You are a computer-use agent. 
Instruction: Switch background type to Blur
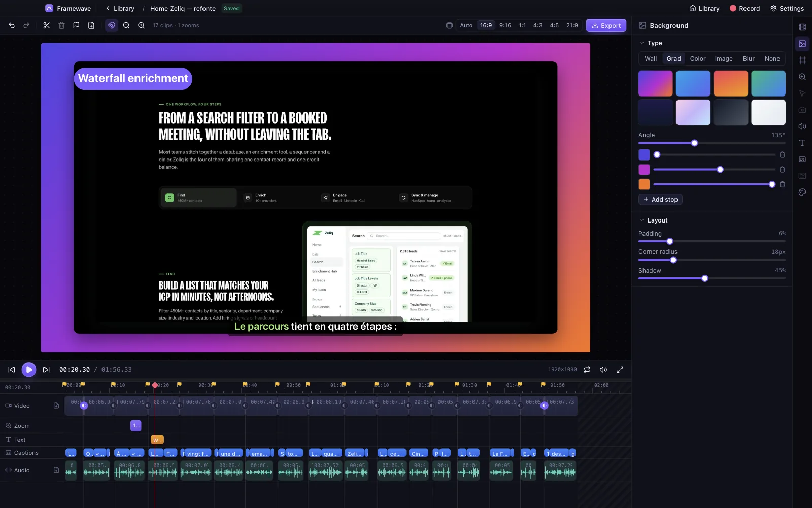749,59
